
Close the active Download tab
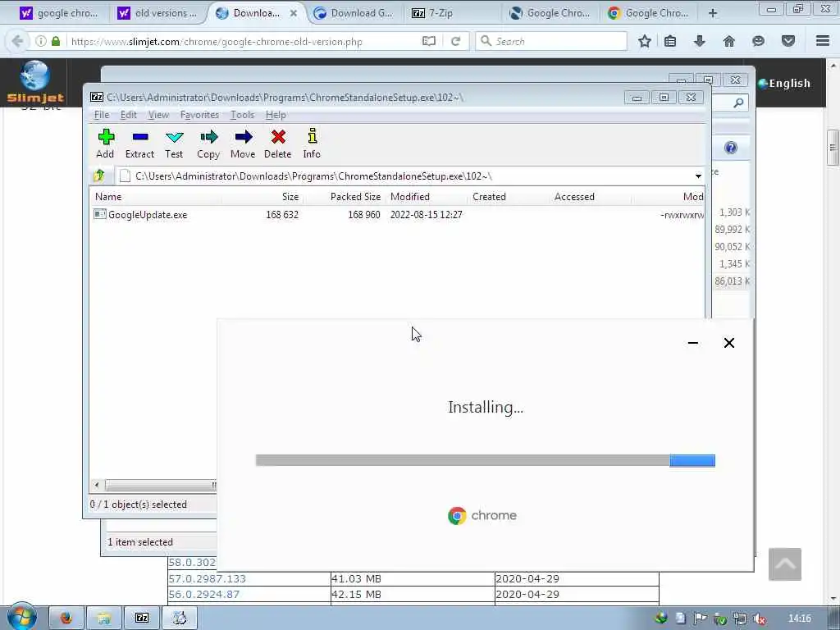[294, 13]
